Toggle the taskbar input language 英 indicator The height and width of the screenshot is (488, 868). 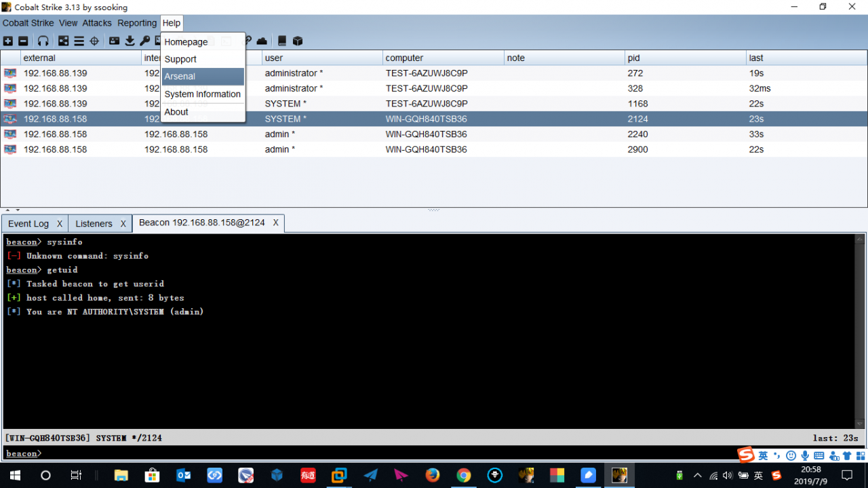tap(759, 476)
